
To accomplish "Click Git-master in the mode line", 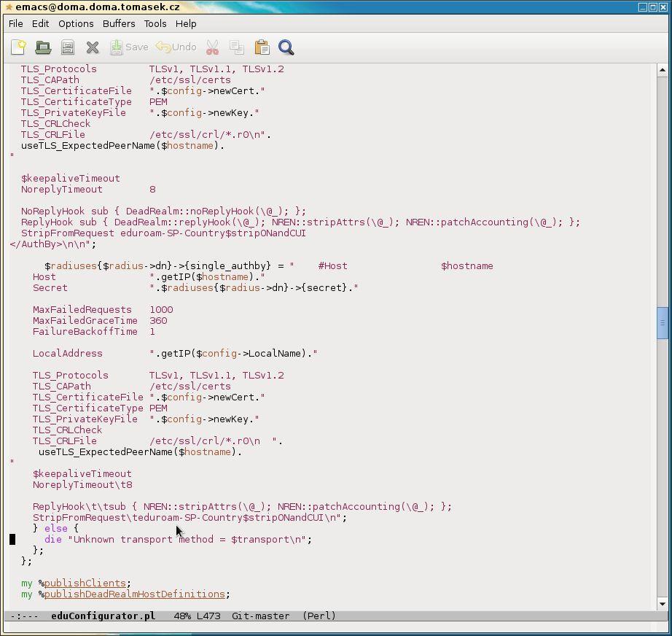I will 261,616.
